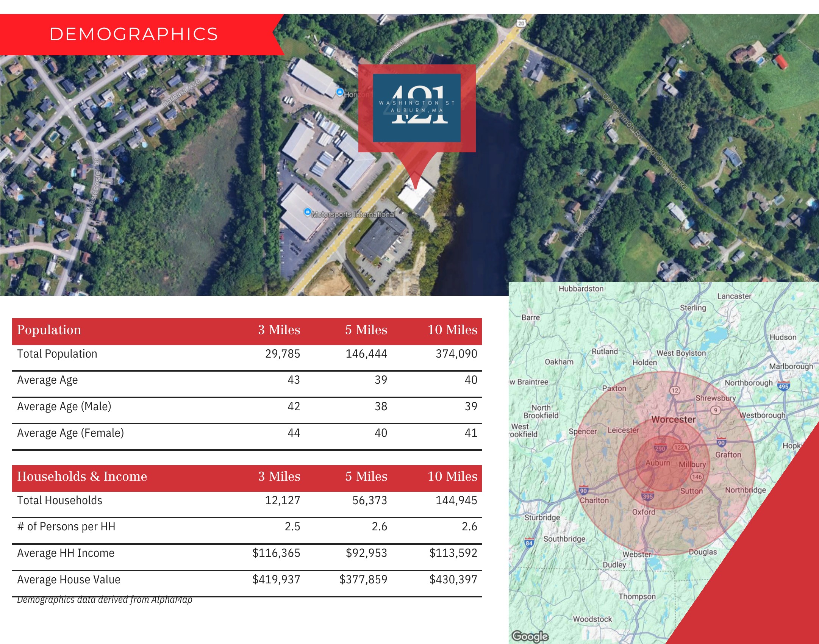This screenshot has height=644, width=819.
Task: Select the Total Population 3 Miles value
Action: 283,354
